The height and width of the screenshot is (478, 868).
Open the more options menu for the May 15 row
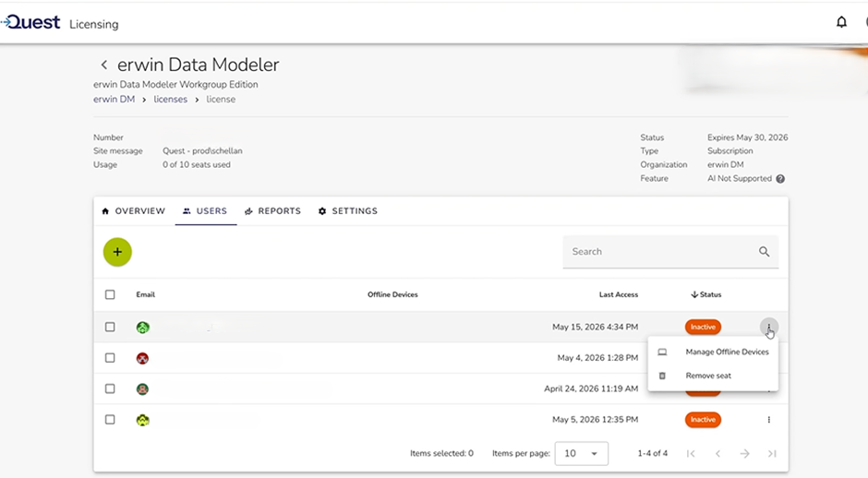pos(769,327)
